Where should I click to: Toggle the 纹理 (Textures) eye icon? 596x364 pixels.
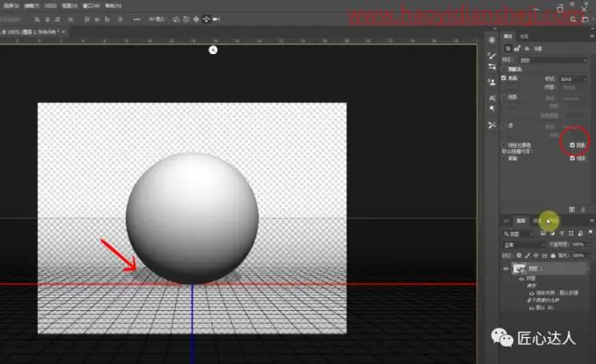pyautogui.click(x=522, y=279)
